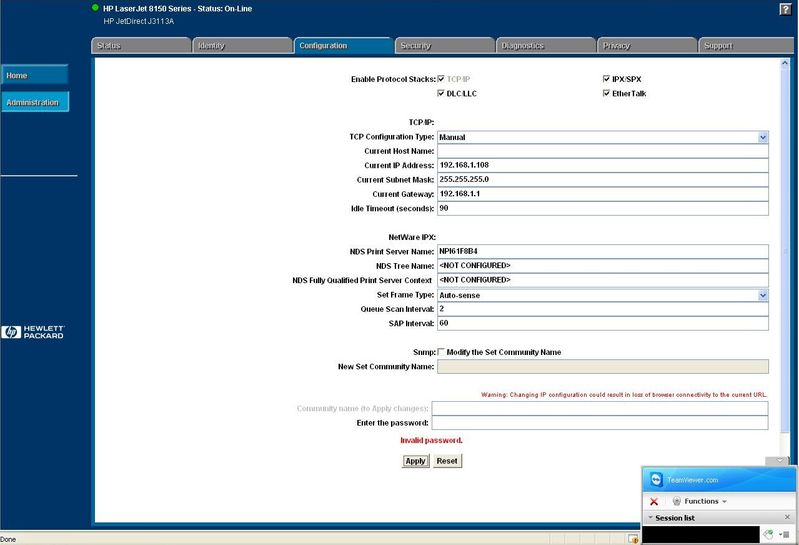Open the Set Frame Type dropdown
Image resolution: width=799 pixels, height=545 pixels.
pyautogui.click(x=762, y=295)
